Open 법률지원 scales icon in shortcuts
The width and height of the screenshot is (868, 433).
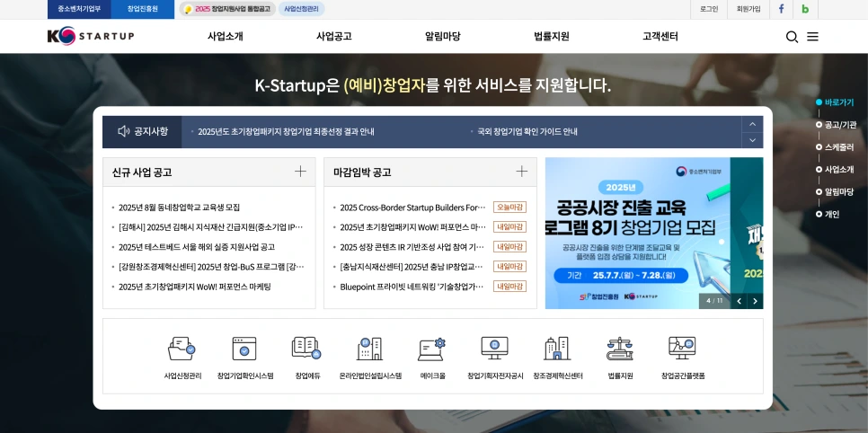point(620,349)
